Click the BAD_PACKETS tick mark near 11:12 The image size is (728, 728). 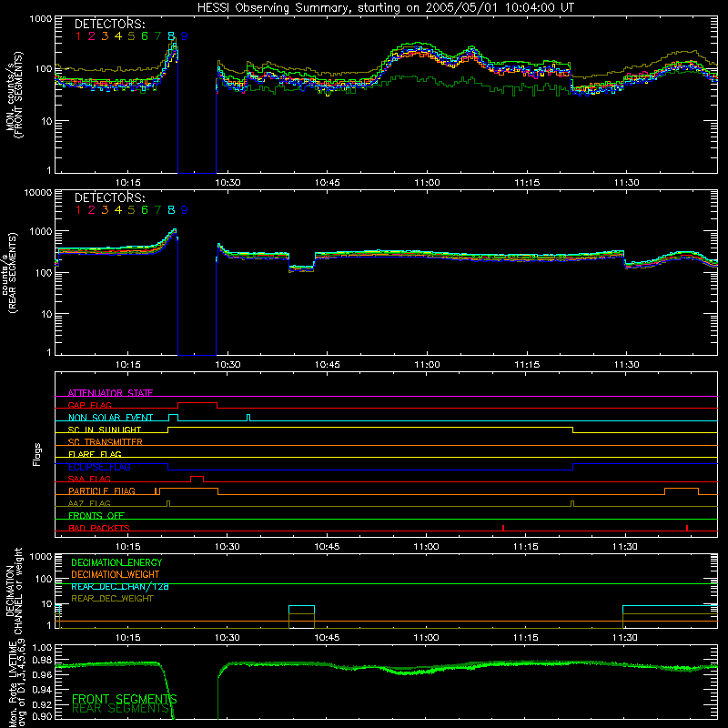pyautogui.click(x=503, y=528)
